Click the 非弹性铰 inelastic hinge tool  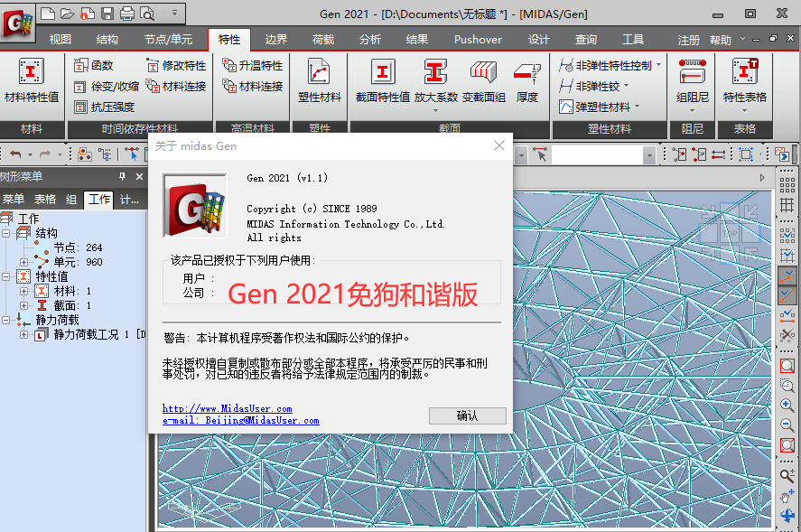[589, 87]
